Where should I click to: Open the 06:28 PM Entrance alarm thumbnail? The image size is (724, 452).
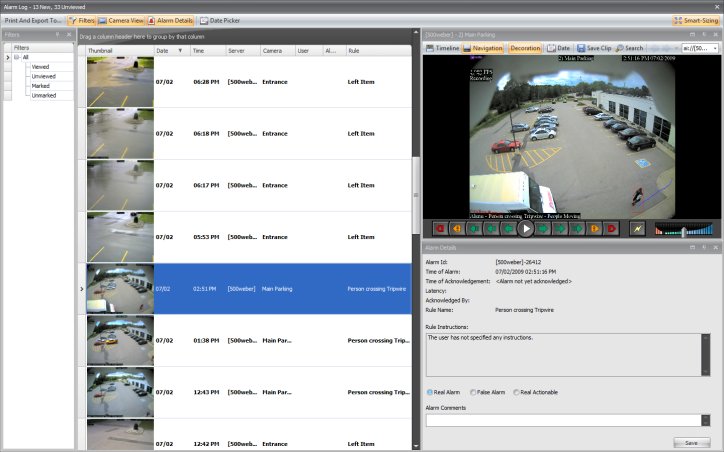tap(120, 82)
